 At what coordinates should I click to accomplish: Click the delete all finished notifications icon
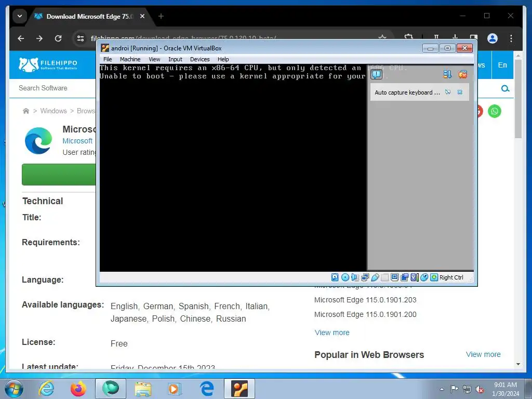coord(462,74)
